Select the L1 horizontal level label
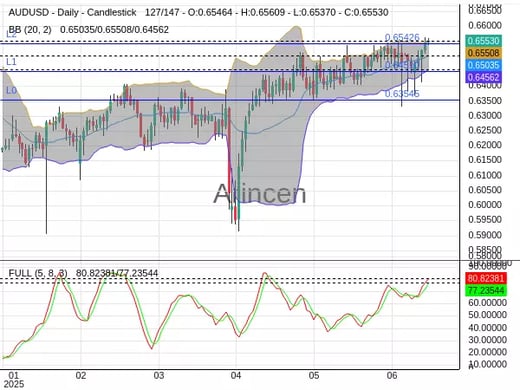The width and height of the screenshot is (520, 390). click(11, 62)
